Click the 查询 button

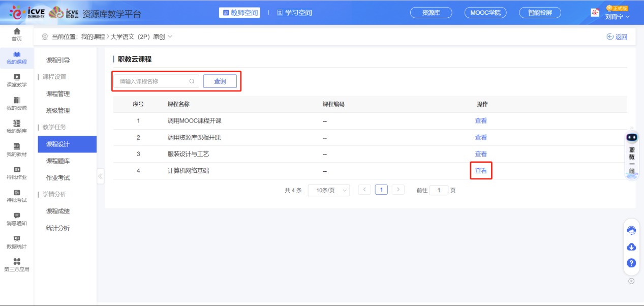point(220,81)
